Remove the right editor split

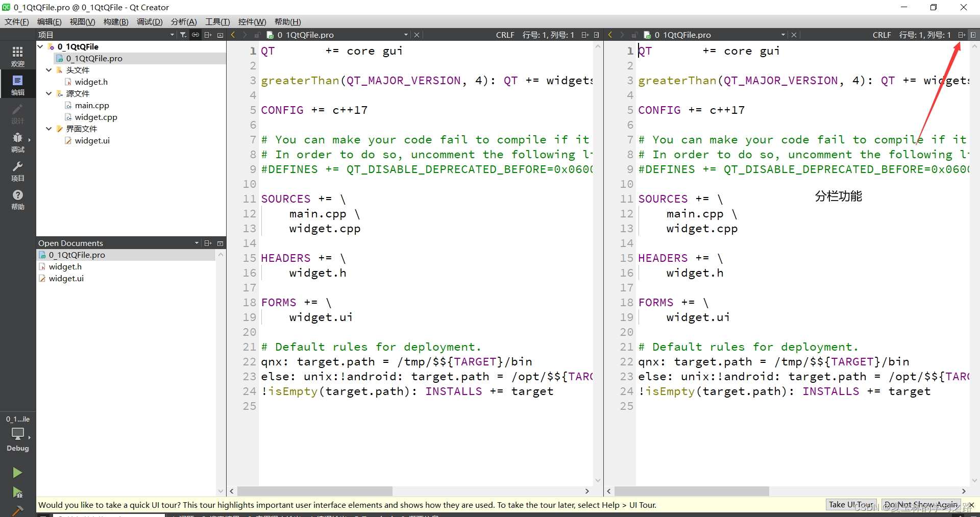(x=973, y=35)
